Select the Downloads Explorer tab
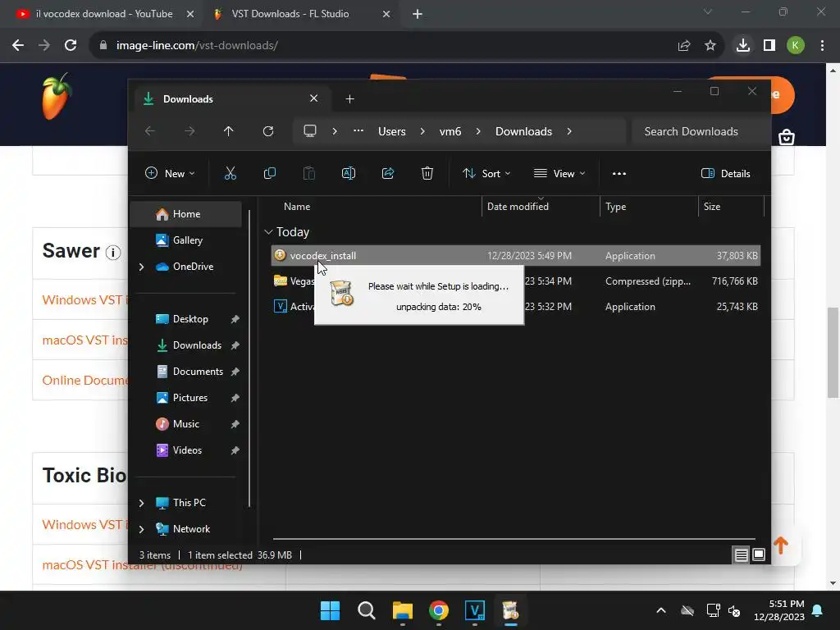Image resolution: width=840 pixels, height=630 pixels. (232, 98)
